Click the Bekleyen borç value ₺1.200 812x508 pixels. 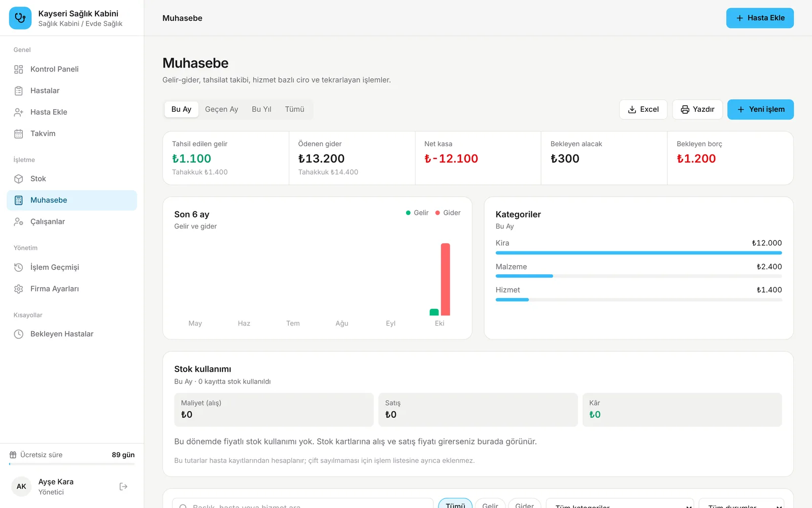[x=696, y=158]
